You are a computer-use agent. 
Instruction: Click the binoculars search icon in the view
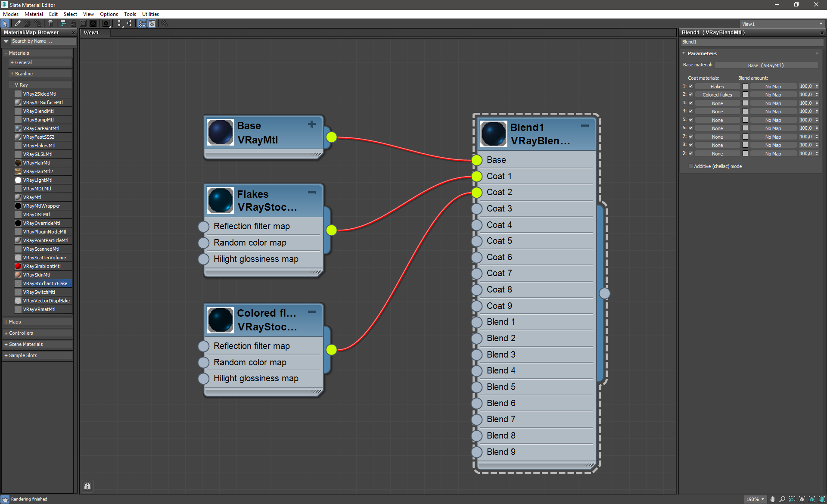coord(87,486)
